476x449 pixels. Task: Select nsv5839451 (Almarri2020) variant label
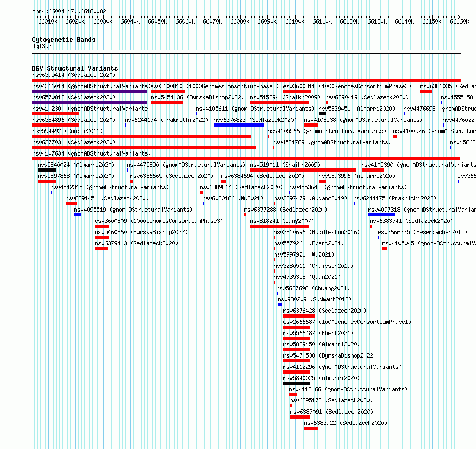[357, 109]
